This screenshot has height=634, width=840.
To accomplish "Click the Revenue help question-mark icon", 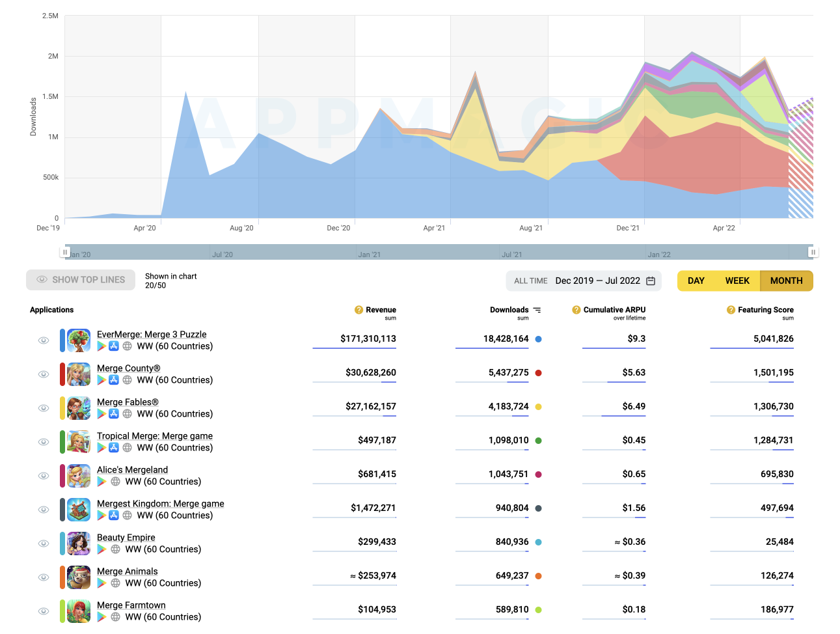I will pos(359,310).
